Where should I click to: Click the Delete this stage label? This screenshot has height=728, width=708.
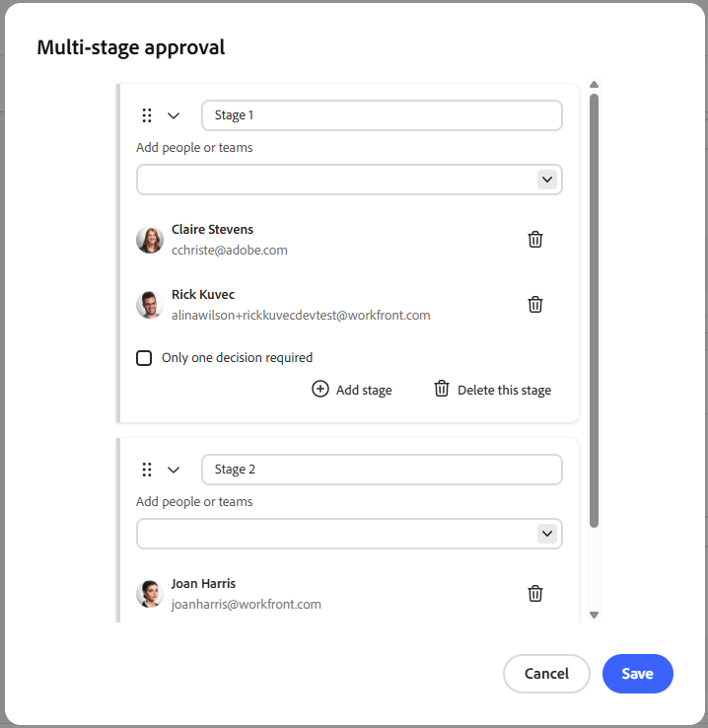click(504, 390)
